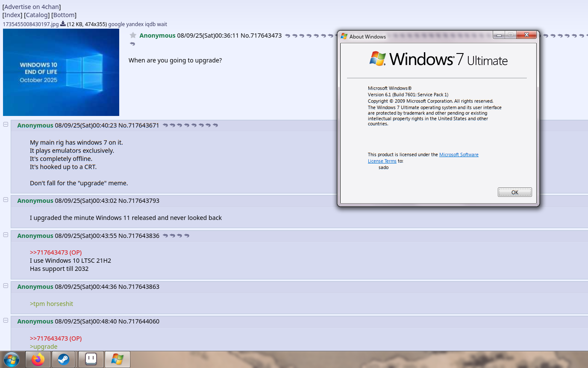Click the line 'It's hooked up to a CRT.'
Viewport: 588px width, 368px height.
click(63, 167)
